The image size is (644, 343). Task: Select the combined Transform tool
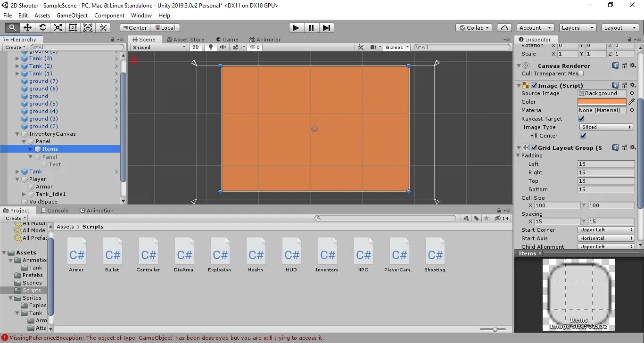[88, 28]
